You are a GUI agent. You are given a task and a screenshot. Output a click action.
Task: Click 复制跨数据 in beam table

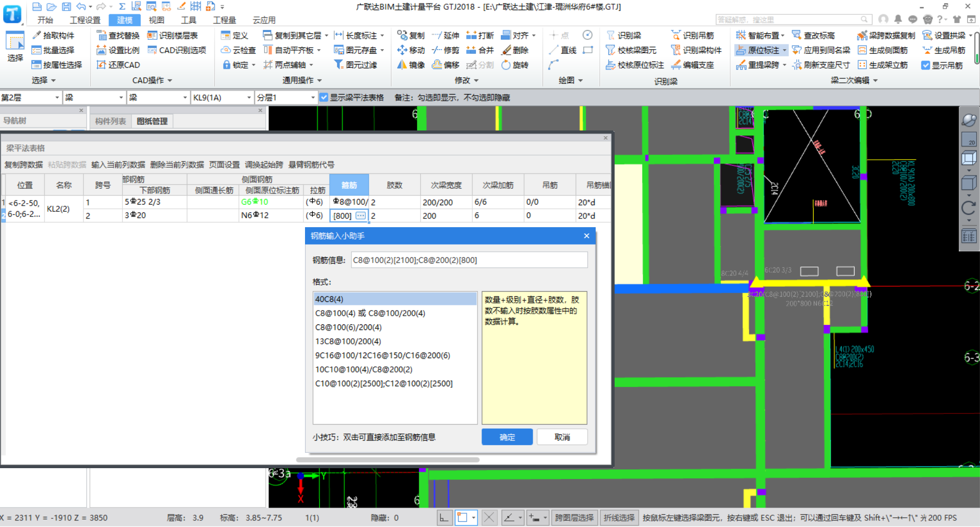(24, 165)
